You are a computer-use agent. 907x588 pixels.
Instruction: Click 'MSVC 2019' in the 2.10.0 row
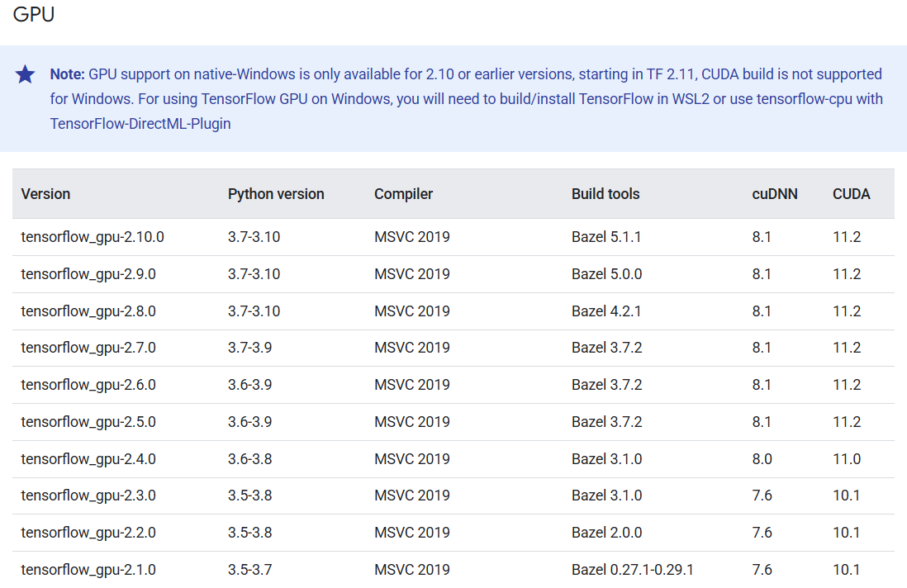(x=412, y=237)
